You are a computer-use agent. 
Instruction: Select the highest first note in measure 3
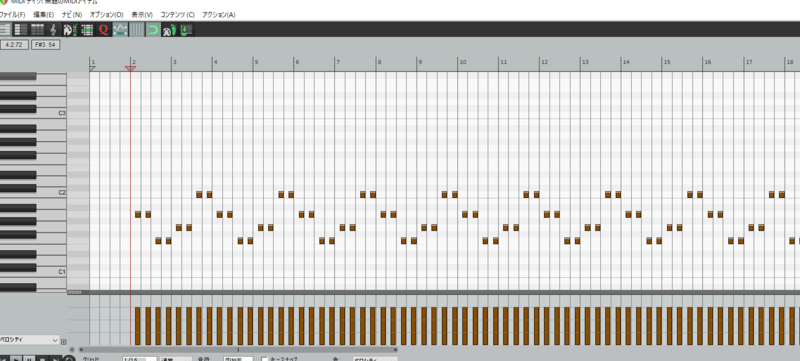click(x=199, y=194)
